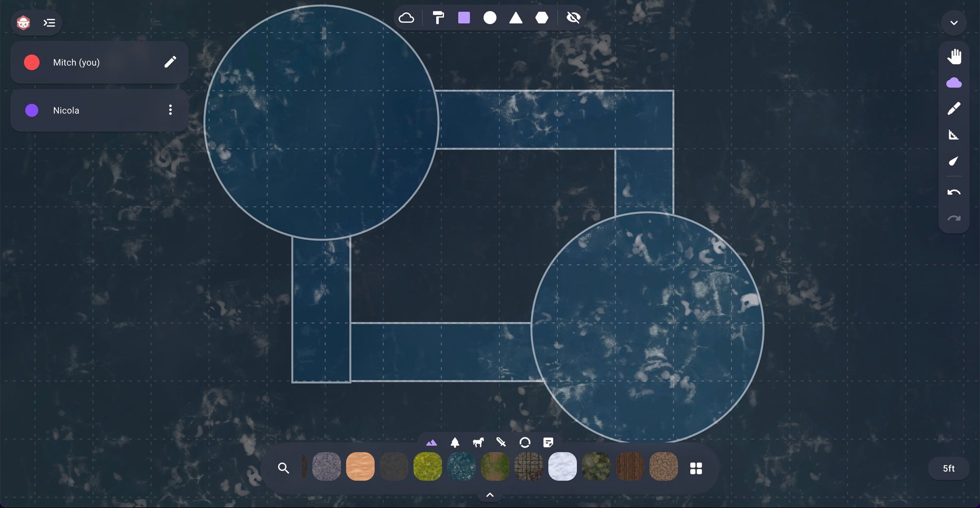Viewport: 980px width, 508px height.
Task: Choose the paint roller fill tool
Action: [x=438, y=18]
